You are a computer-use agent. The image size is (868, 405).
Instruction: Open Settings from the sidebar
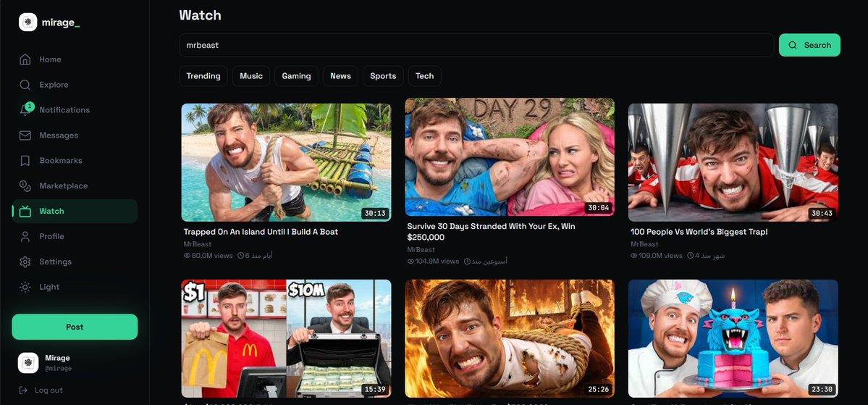75,262
